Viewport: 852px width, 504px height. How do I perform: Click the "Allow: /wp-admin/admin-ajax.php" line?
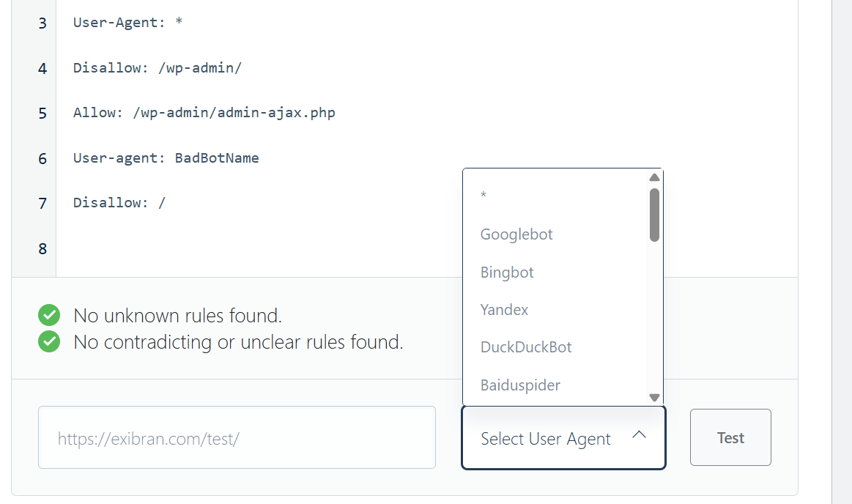(x=204, y=113)
